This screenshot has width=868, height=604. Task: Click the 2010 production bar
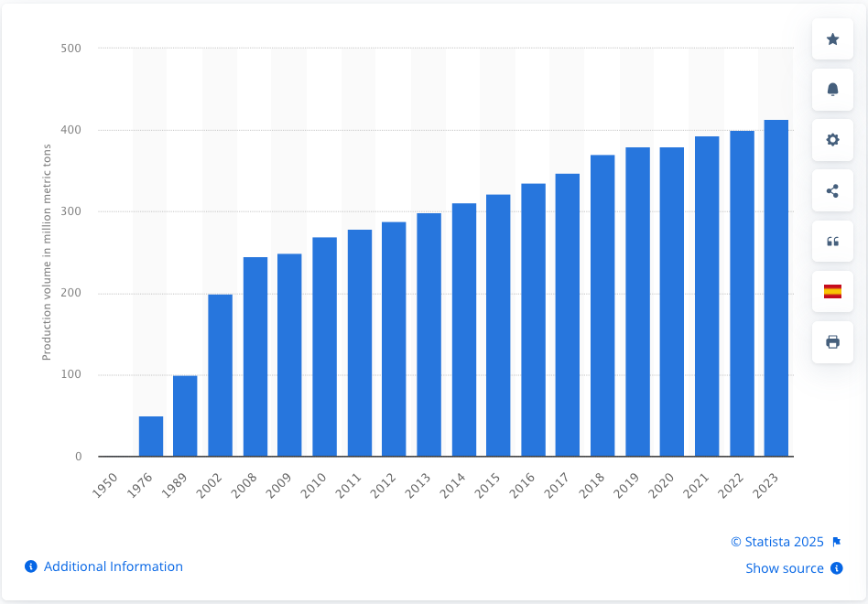324,347
